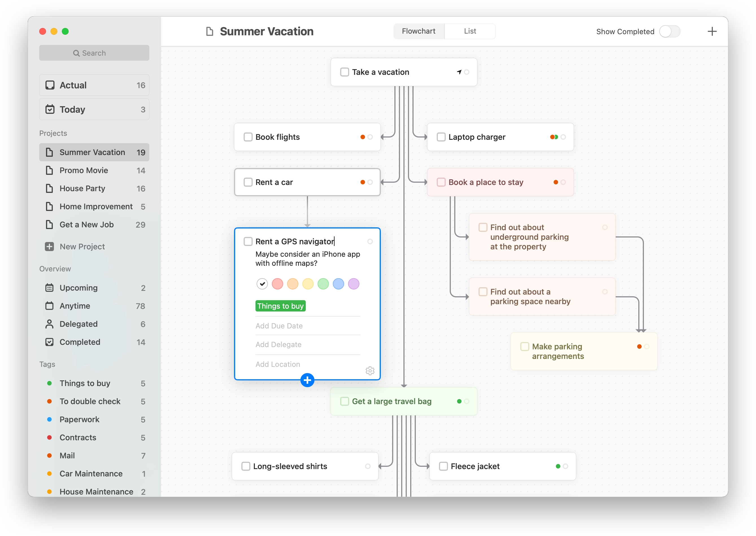This screenshot has height=536, width=756.
Task: Click the location arrow on Take a vacation
Action: (x=459, y=72)
